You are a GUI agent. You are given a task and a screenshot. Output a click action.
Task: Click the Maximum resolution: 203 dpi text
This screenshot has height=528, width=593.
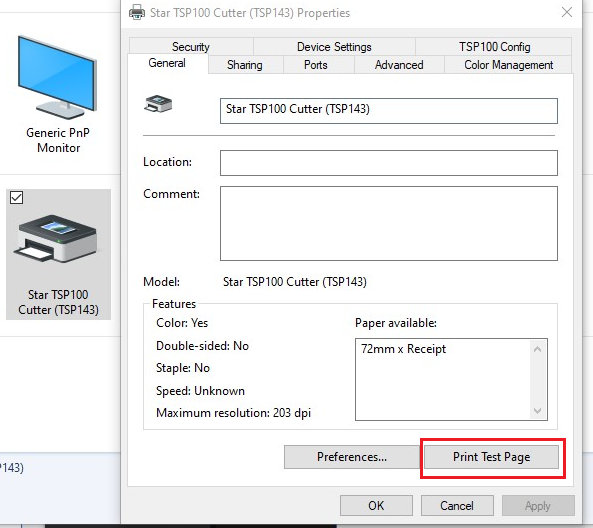[x=233, y=413]
